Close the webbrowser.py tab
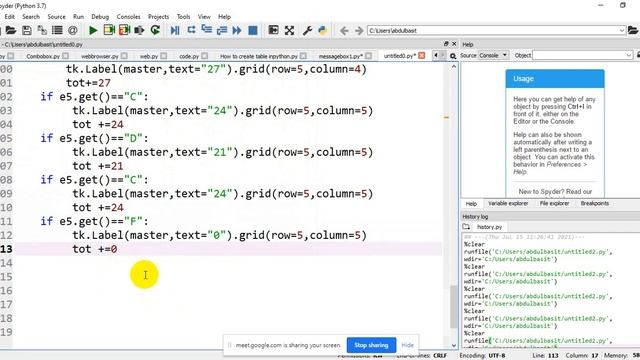Viewport: 640px width, 360px height. [x=124, y=56]
